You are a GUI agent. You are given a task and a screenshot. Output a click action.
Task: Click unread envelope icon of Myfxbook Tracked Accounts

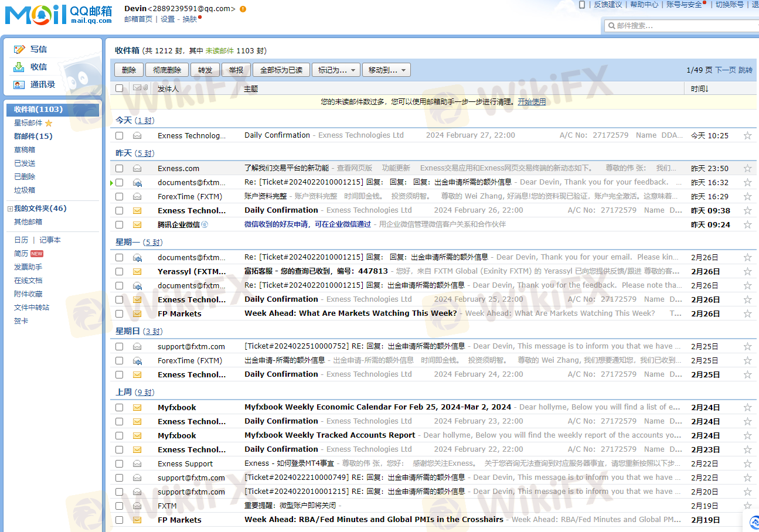pos(137,435)
